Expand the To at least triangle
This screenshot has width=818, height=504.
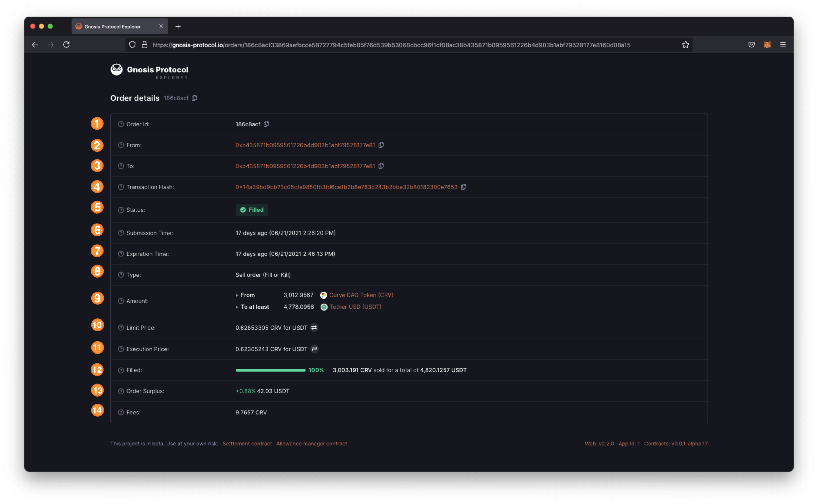237,307
